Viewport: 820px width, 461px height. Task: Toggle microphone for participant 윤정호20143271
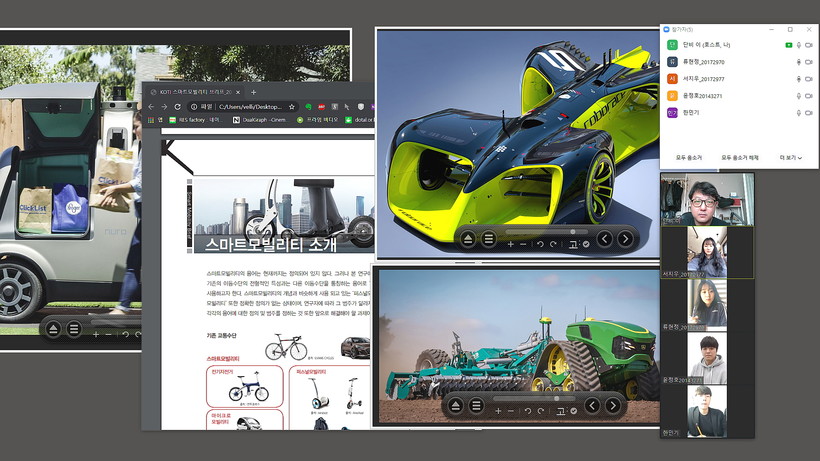pyautogui.click(x=798, y=95)
